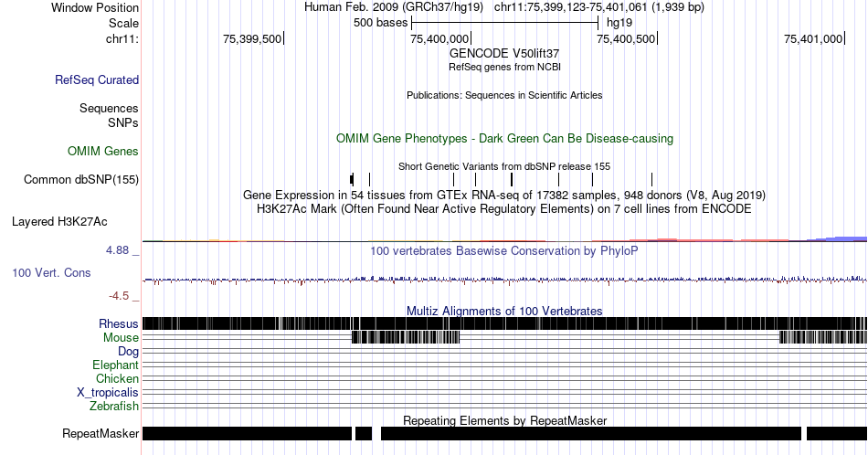Open the Common dbSNP(155) track label
Image resolution: width=868 pixels, height=455 pixels.
point(81,179)
